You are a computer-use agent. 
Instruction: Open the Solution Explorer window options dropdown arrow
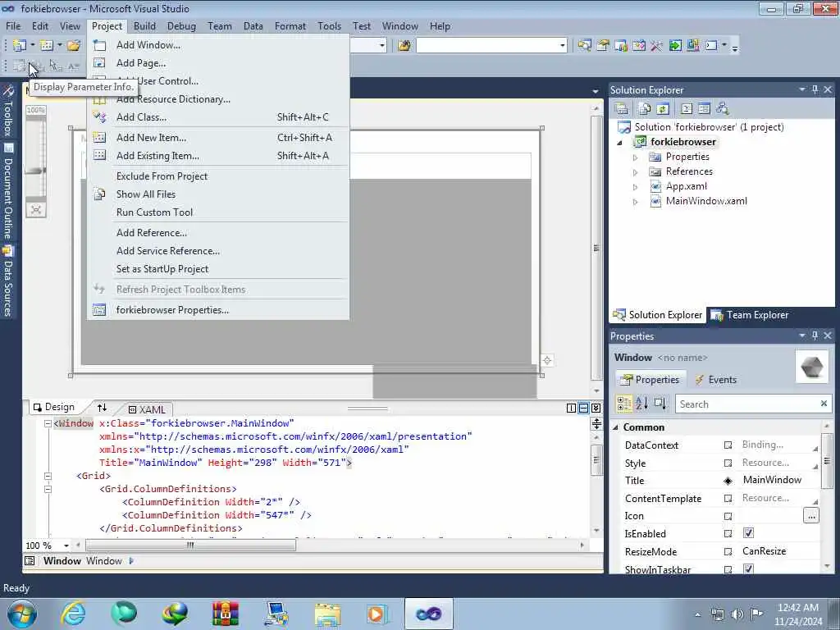click(802, 89)
